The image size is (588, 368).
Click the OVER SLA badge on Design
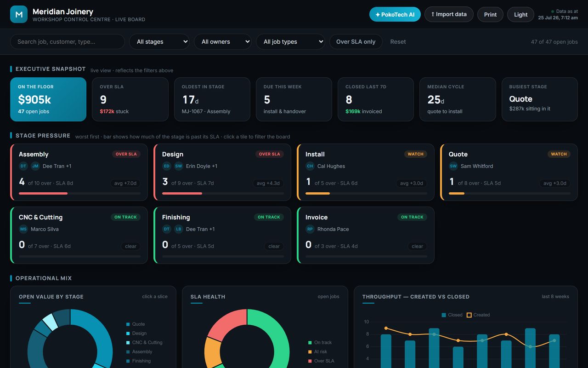coord(270,154)
